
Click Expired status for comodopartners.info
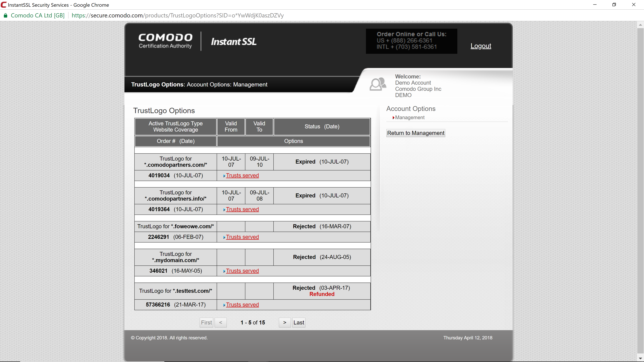coord(305,196)
